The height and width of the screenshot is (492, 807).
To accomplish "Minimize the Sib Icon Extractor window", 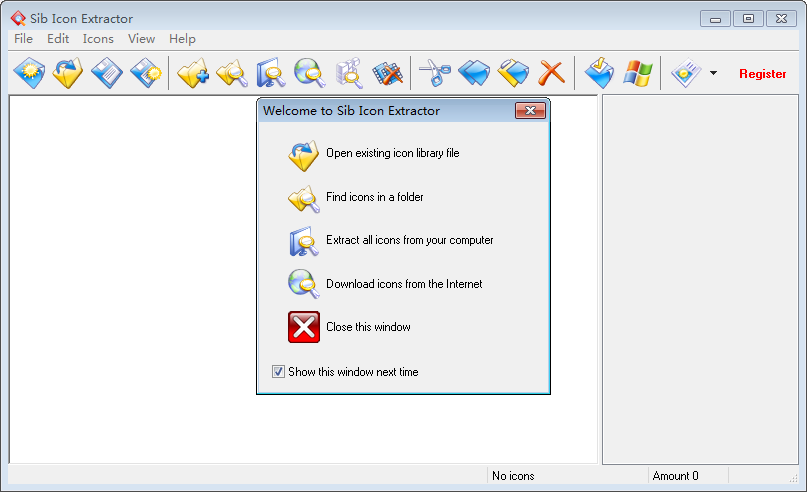I will (715, 19).
